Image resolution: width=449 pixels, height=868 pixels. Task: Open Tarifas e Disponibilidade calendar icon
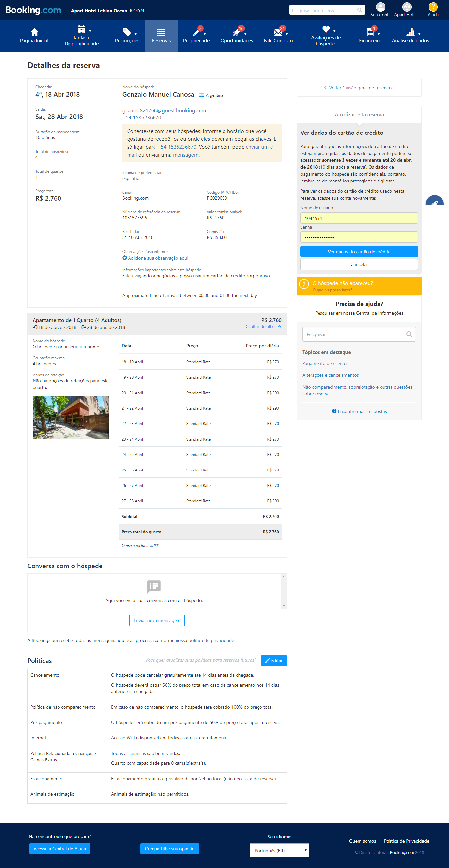[x=81, y=29]
